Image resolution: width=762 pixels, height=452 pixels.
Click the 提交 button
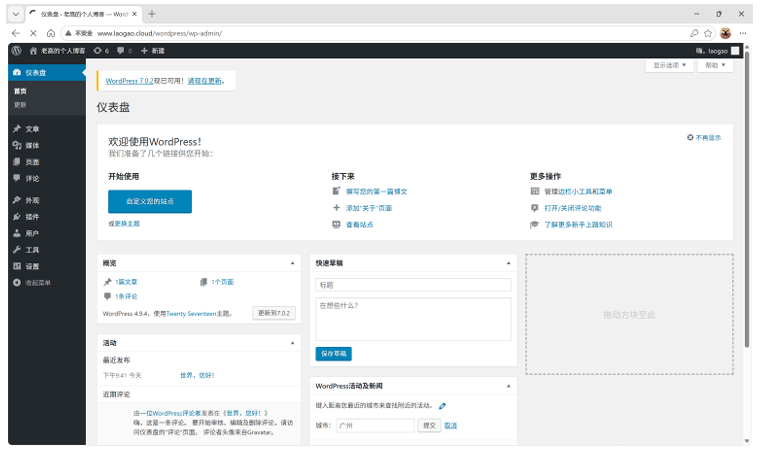pyautogui.click(x=429, y=426)
